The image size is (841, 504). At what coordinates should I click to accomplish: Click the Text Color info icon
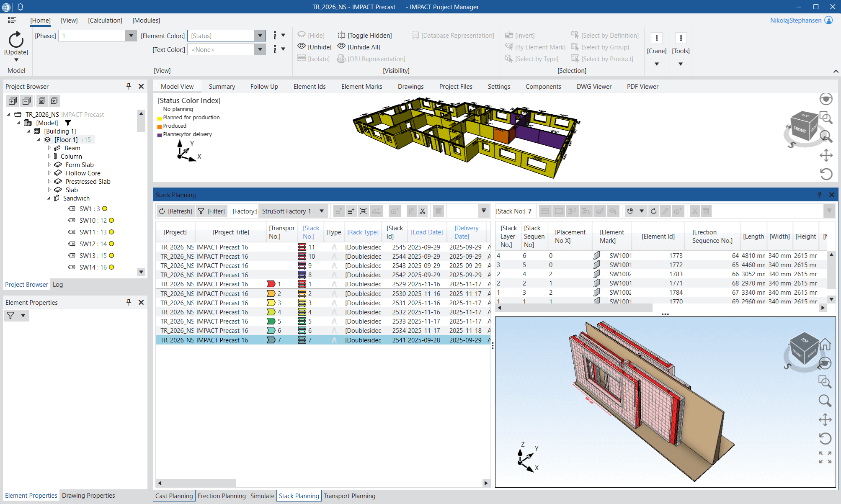(275, 49)
